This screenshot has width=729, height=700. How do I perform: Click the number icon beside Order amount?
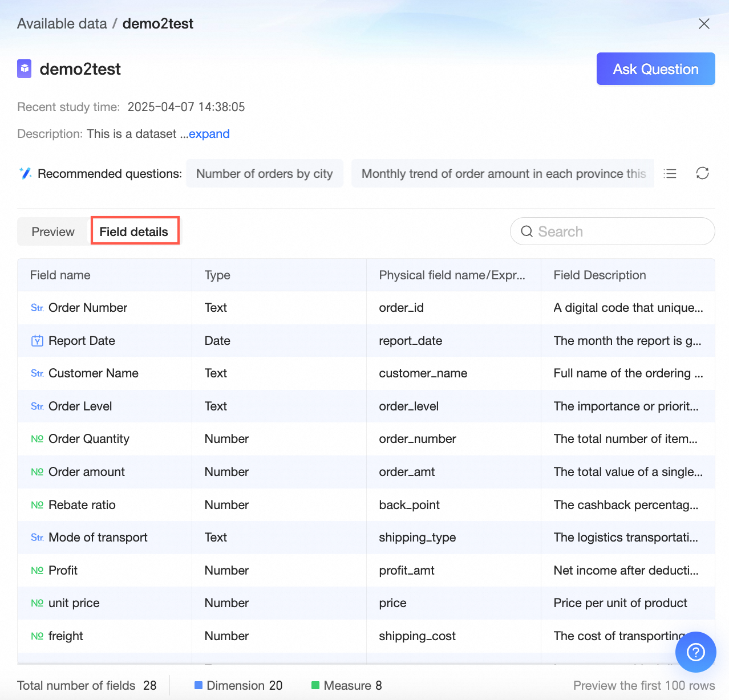tap(37, 472)
